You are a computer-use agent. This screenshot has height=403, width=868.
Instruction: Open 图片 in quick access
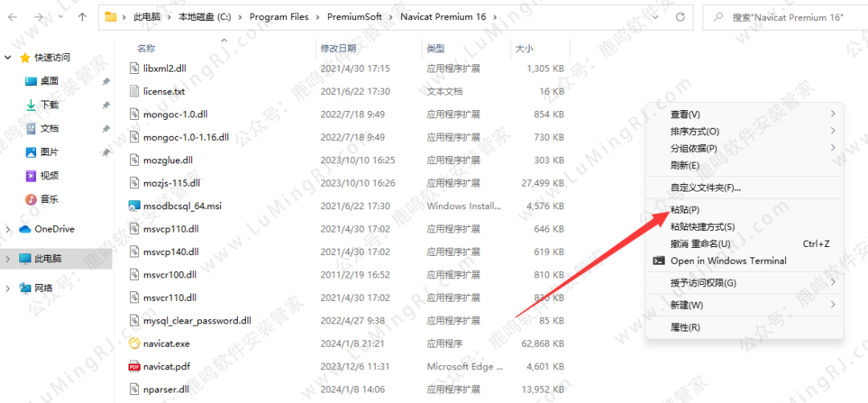pos(49,152)
